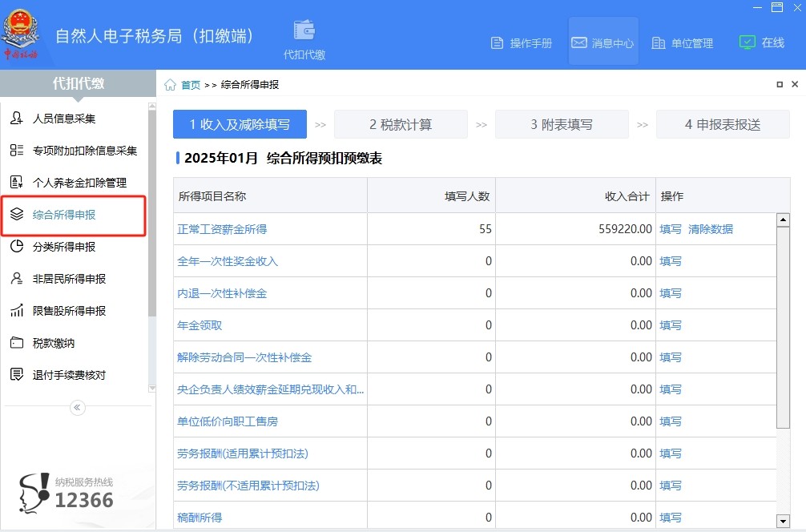Screen dimensions: 806x532
Task: Click 填写 in the 年金领取 row
Action: (671, 325)
